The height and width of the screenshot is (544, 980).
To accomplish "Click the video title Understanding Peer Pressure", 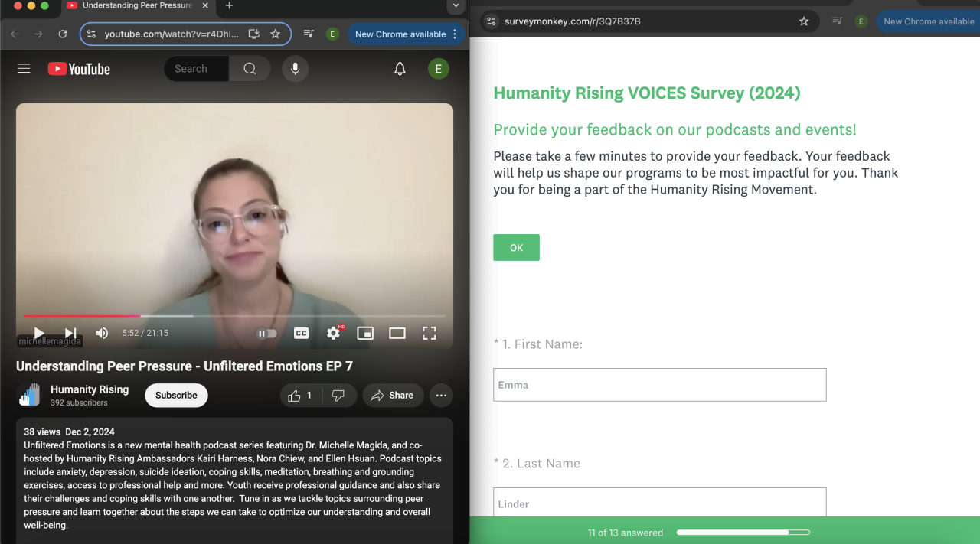I will pyautogui.click(x=185, y=366).
